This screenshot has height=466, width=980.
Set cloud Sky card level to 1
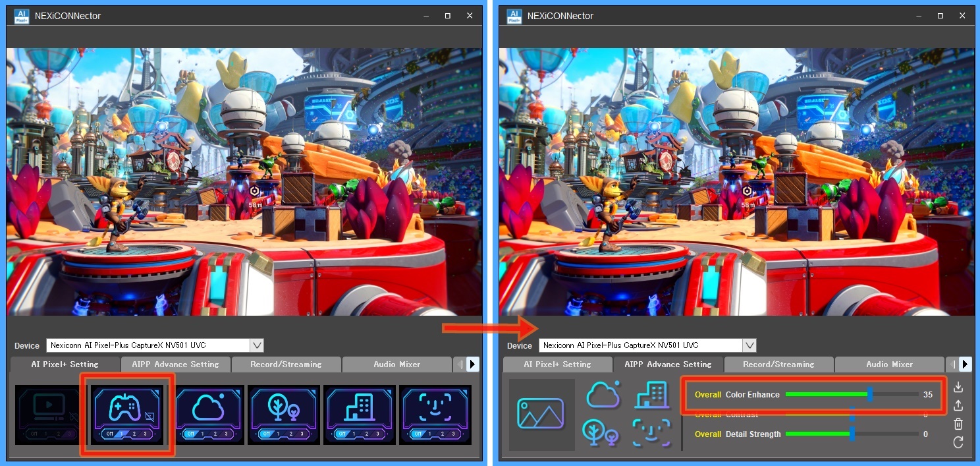(203, 434)
